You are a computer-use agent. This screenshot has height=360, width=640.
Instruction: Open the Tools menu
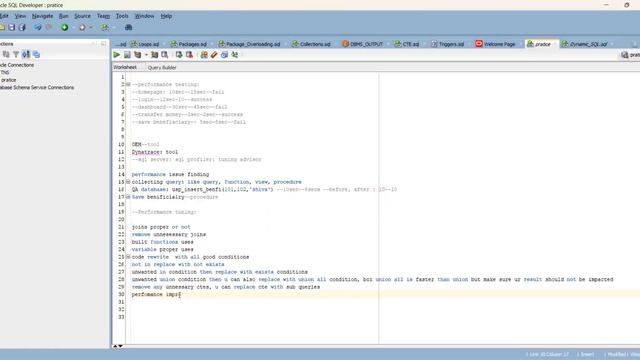click(x=122, y=16)
